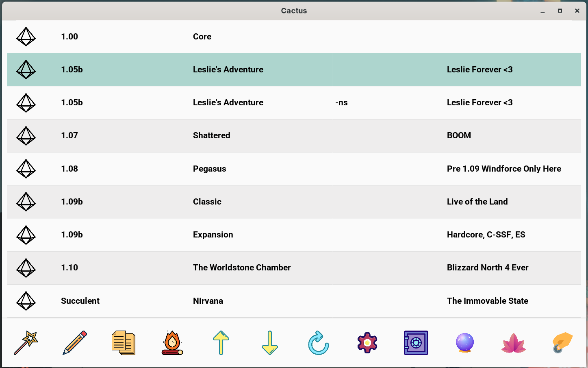This screenshot has width=588, height=368.
Task: Click the diamond icon in the Pegasus row
Action: tap(26, 169)
